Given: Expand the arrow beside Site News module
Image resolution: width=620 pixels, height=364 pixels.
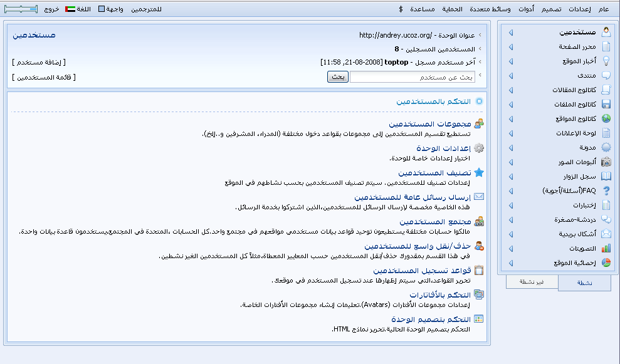Looking at the screenshot, I should [510, 61].
